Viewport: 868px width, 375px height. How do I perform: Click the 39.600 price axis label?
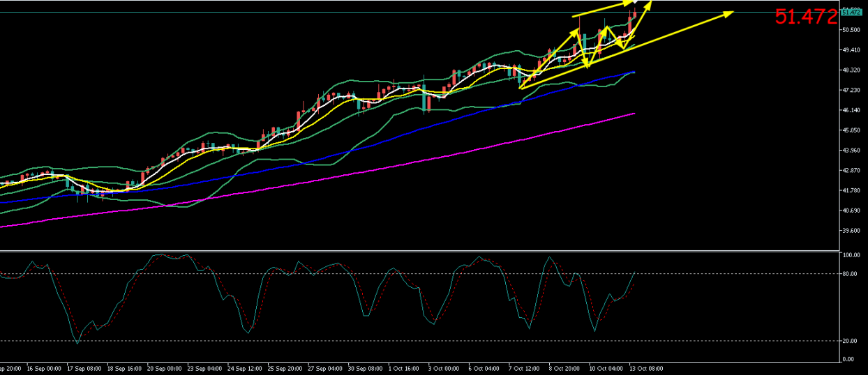click(851, 231)
